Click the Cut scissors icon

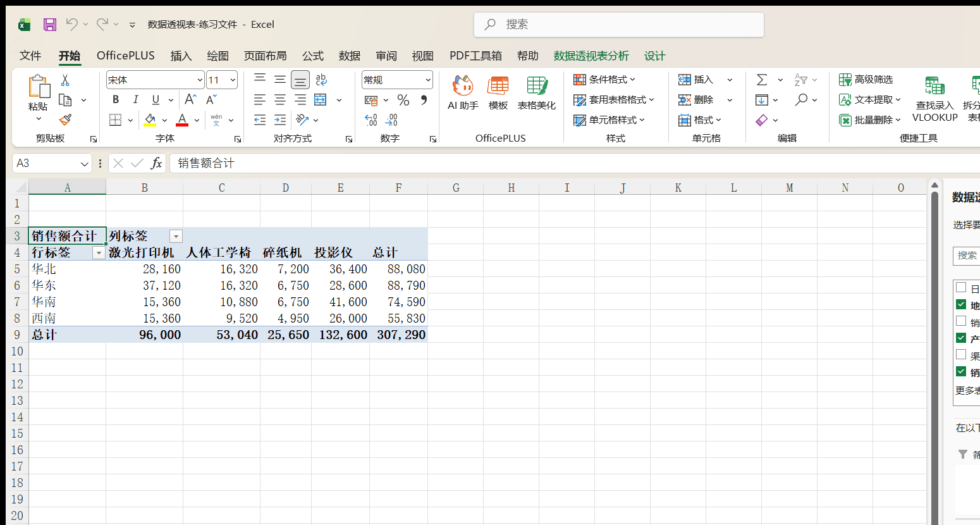(65, 80)
